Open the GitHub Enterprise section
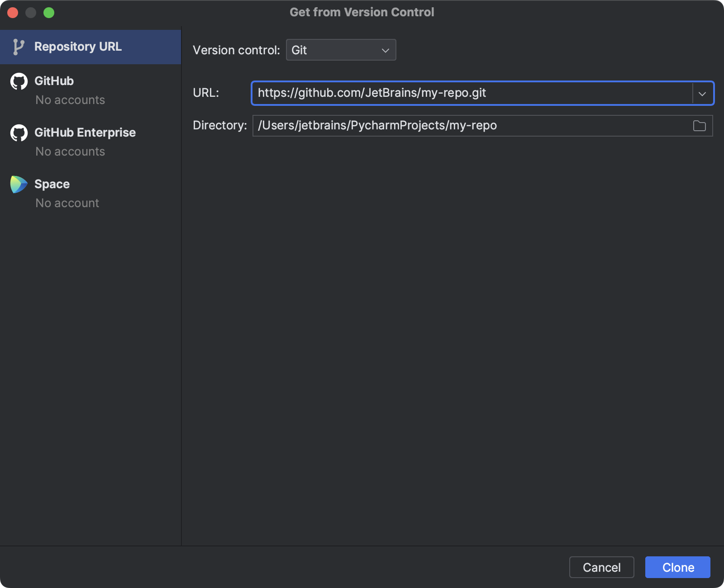The width and height of the screenshot is (724, 588). point(85,133)
